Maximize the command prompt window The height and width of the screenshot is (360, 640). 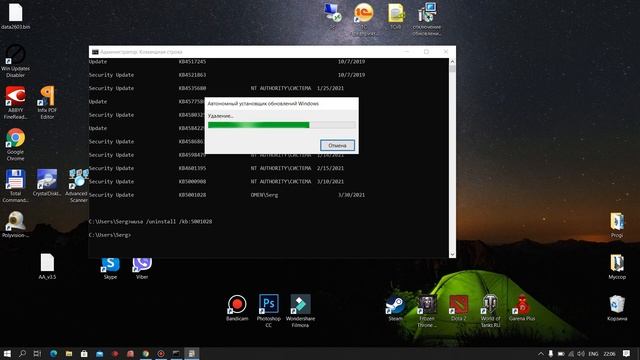(426, 52)
